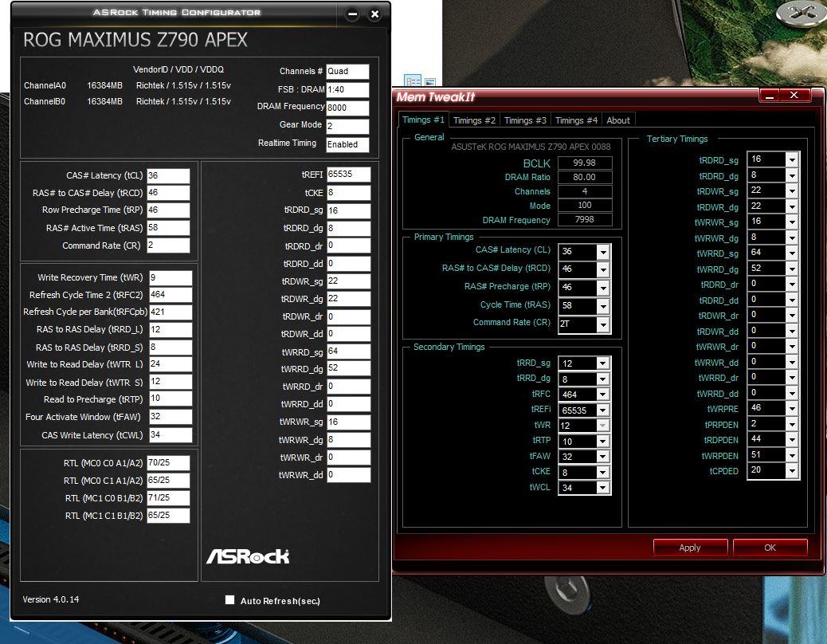The height and width of the screenshot is (644, 827).
Task: Open the tWRRD_sg dropdown in Mem TweakIt
Action: pos(792,253)
